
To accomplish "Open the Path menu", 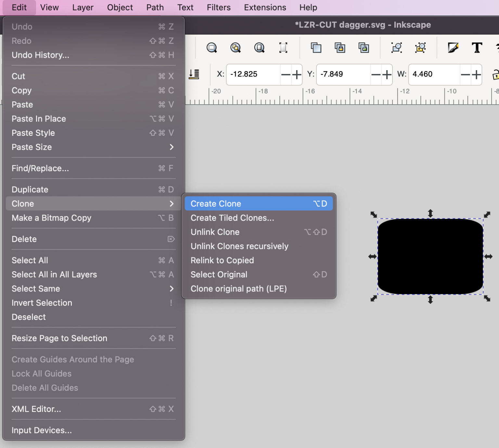I will [155, 7].
